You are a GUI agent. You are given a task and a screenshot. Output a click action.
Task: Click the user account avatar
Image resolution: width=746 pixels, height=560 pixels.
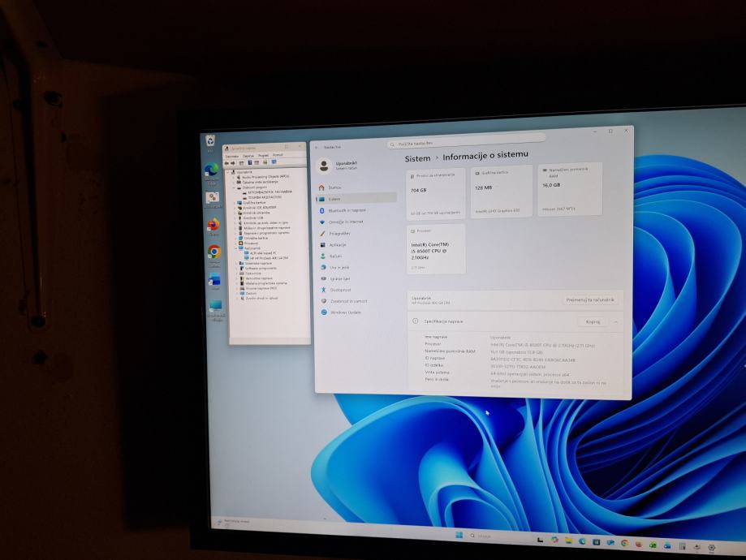point(324,166)
